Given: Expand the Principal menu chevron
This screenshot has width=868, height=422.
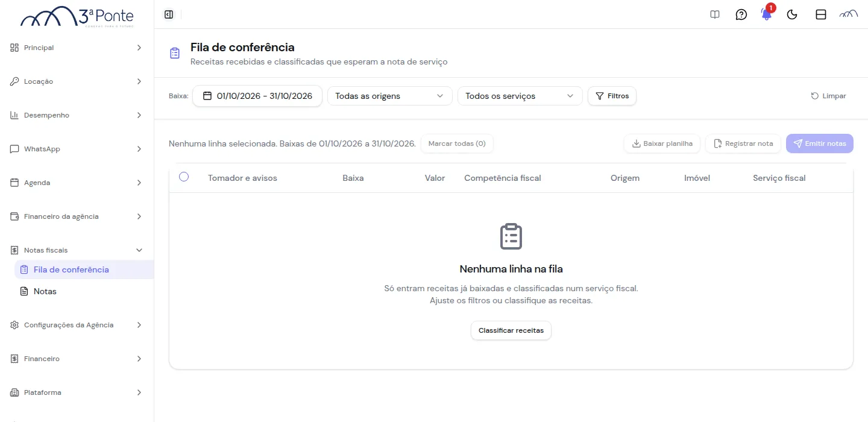Looking at the screenshot, I should pos(139,48).
